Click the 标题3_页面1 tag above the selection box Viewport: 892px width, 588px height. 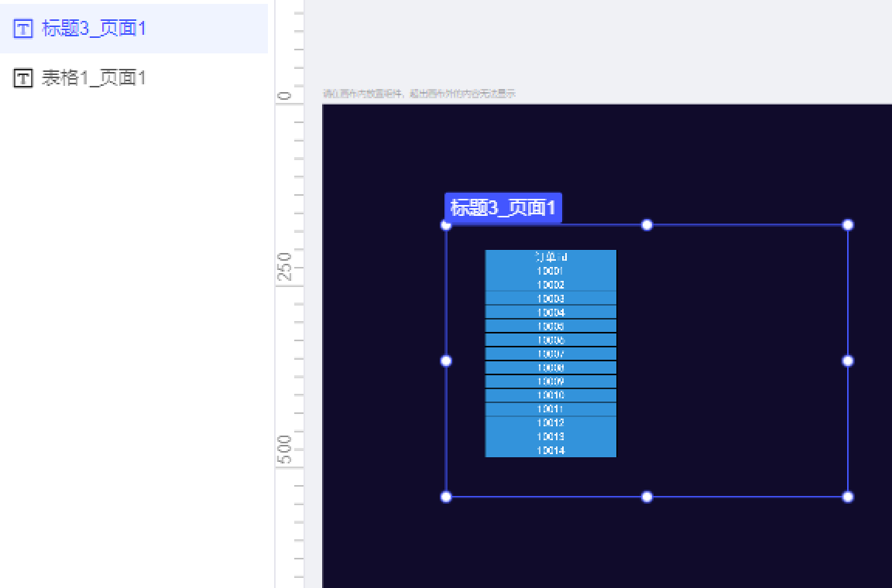(503, 207)
